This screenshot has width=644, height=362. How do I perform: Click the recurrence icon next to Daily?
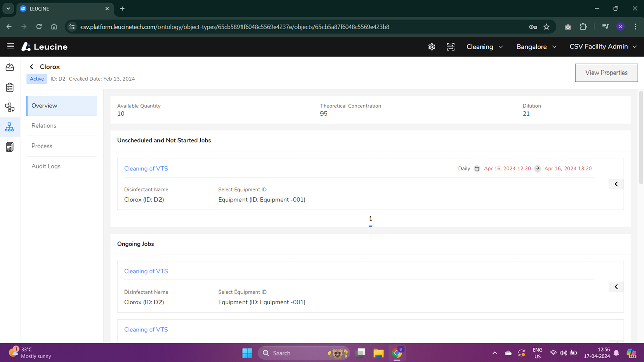[477, 169]
